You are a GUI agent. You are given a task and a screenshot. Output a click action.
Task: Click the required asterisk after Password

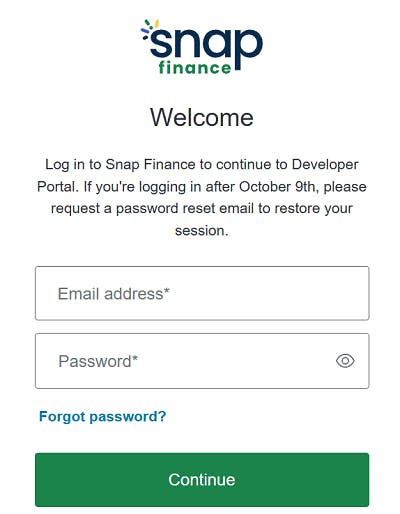tap(135, 359)
